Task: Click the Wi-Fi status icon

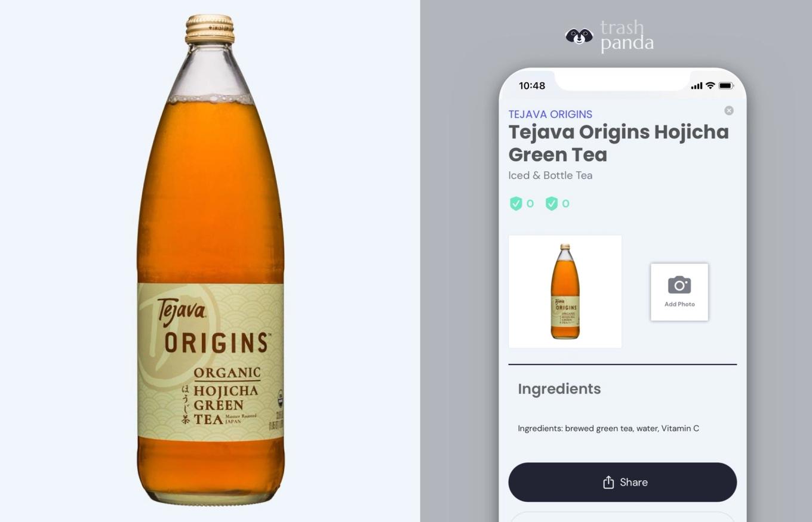Action: [x=710, y=85]
